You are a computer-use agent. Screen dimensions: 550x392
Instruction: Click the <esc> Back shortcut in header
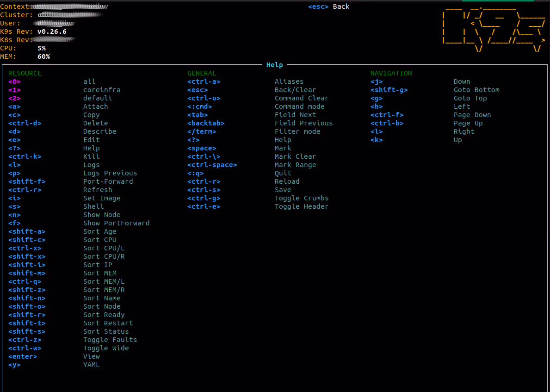click(x=328, y=6)
